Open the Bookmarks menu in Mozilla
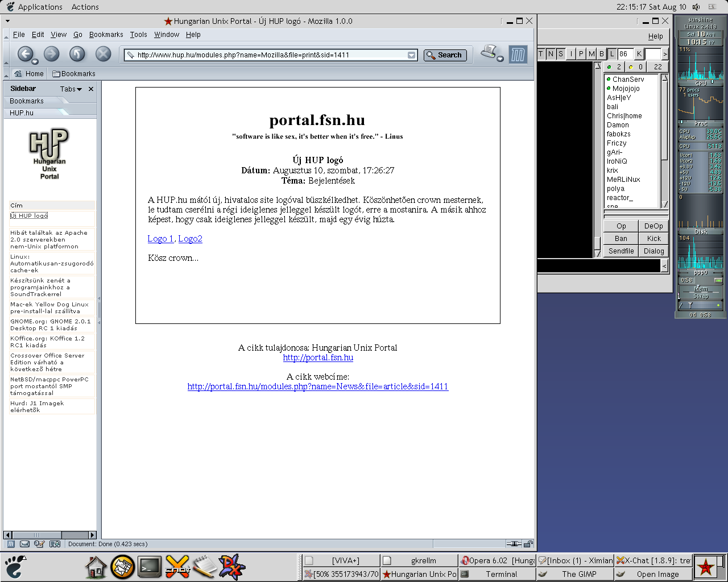728x582 pixels. click(x=106, y=35)
